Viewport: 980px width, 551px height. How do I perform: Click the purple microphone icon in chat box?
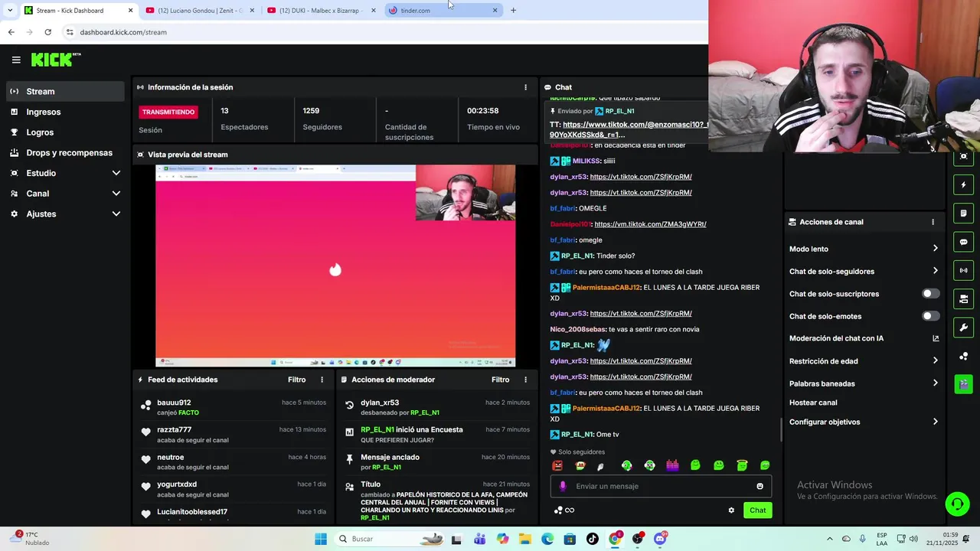point(563,486)
